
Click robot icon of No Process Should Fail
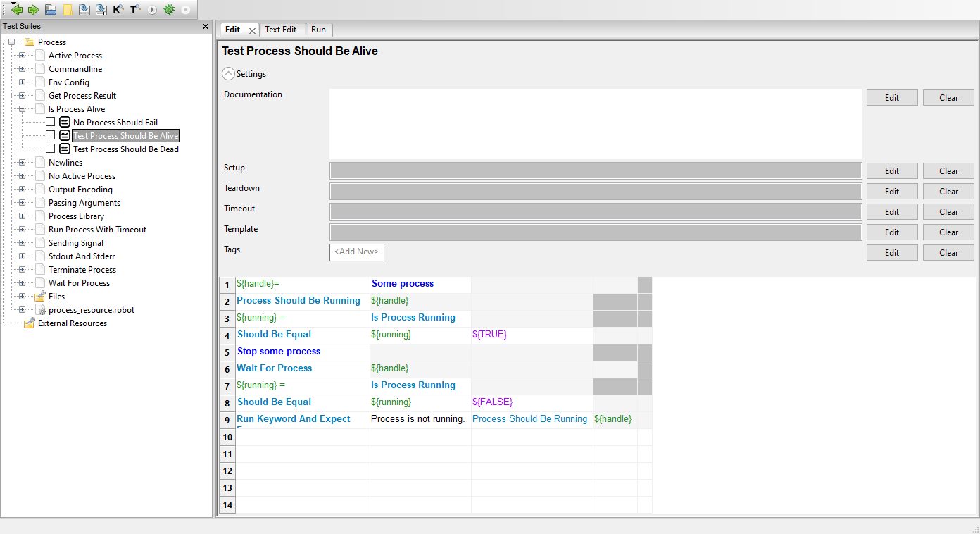click(x=65, y=122)
